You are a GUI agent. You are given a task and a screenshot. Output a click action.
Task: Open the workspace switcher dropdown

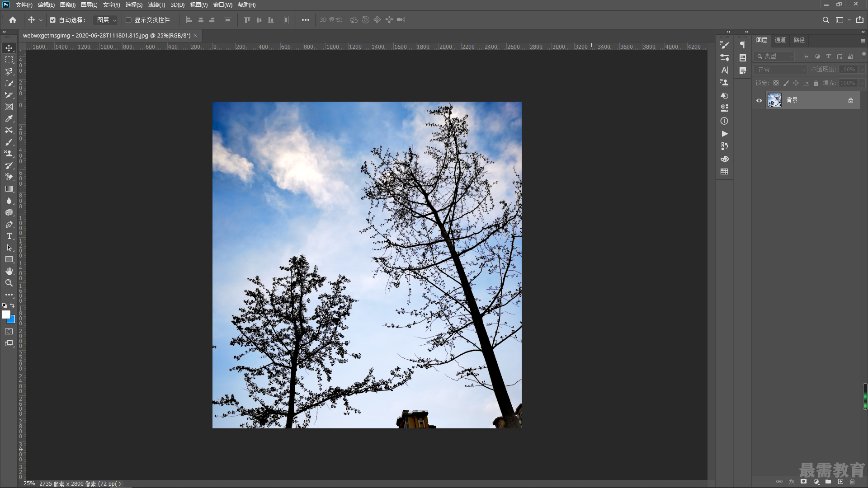coord(843,20)
